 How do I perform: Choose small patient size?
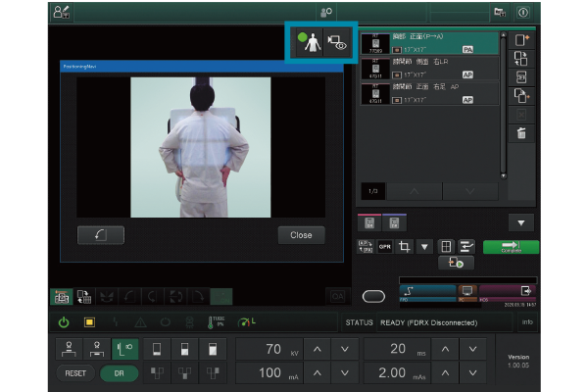(157, 349)
